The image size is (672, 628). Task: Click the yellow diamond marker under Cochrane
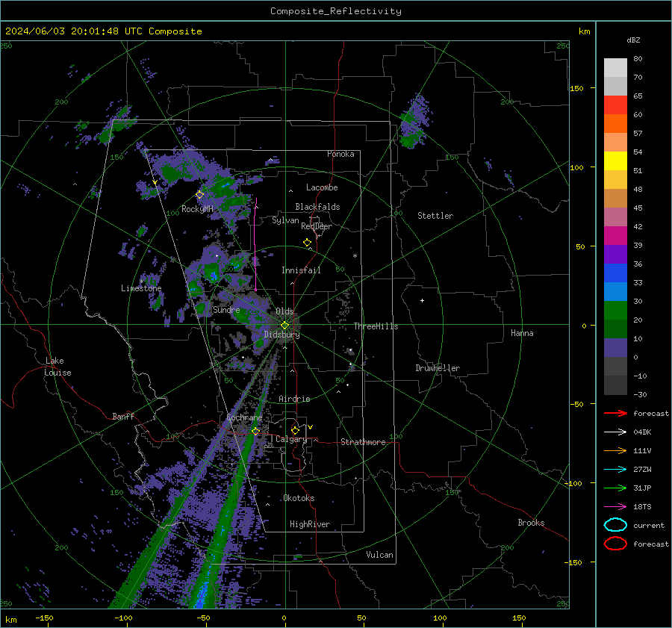[256, 431]
